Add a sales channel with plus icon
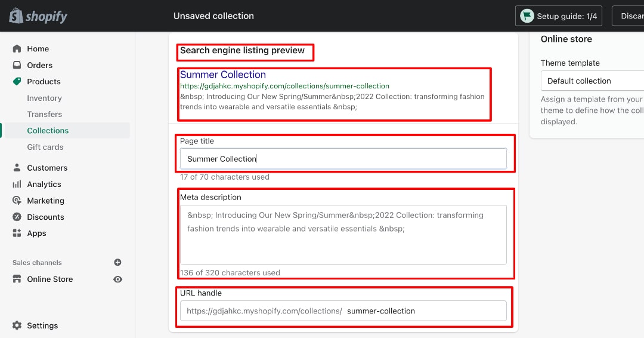This screenshot has width=644, height=338. tap(117, 262)
